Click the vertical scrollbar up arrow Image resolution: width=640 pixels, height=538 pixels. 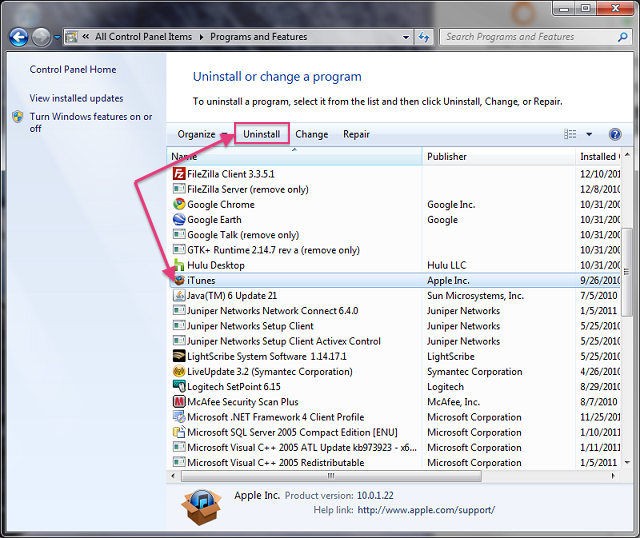click(x=627, y=155)
